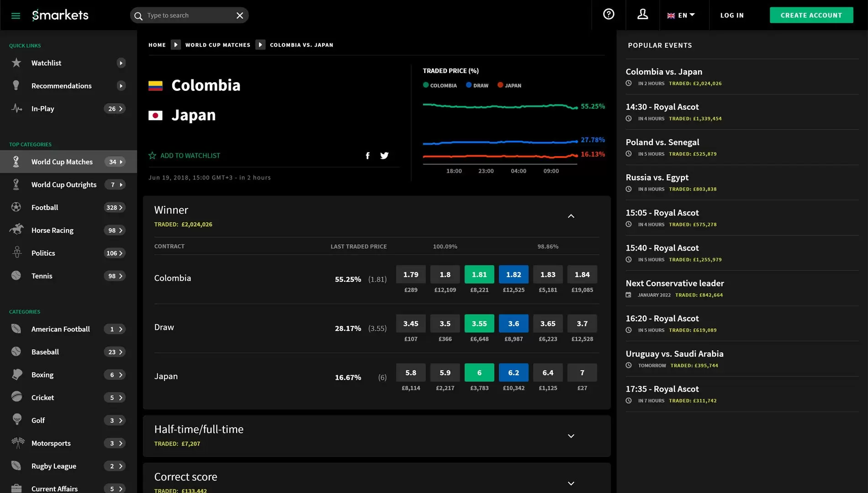Expand the Recommendations arrow

(x=121, y=86)
